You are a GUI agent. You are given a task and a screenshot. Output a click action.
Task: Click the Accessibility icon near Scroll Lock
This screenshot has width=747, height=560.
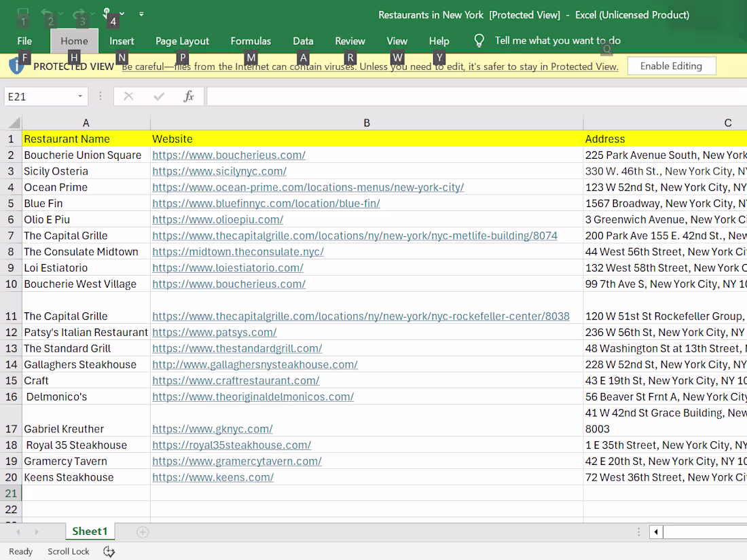point(109,552)
